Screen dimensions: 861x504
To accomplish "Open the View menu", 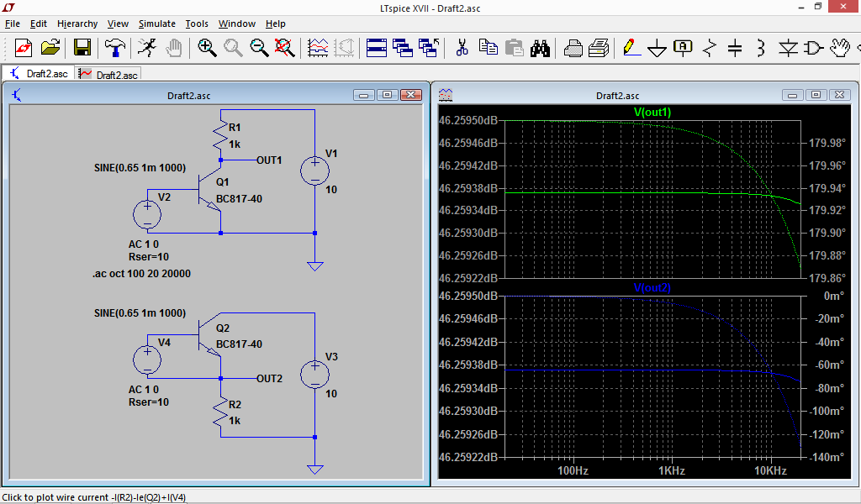I will [118, 24].
